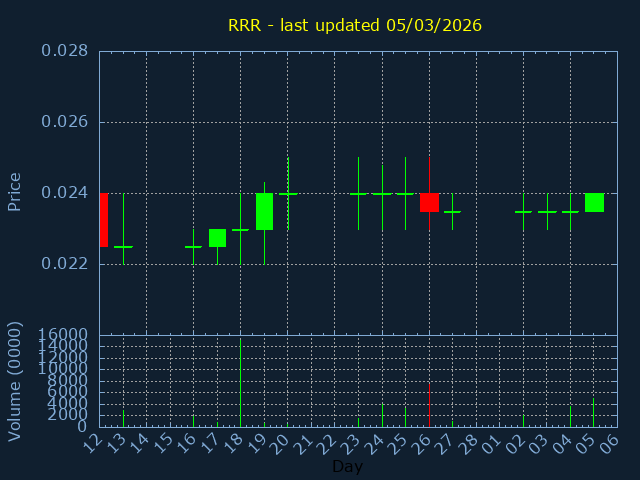Select the 0.026 price tick label
The image size is (640, 480).
point(64,122)
